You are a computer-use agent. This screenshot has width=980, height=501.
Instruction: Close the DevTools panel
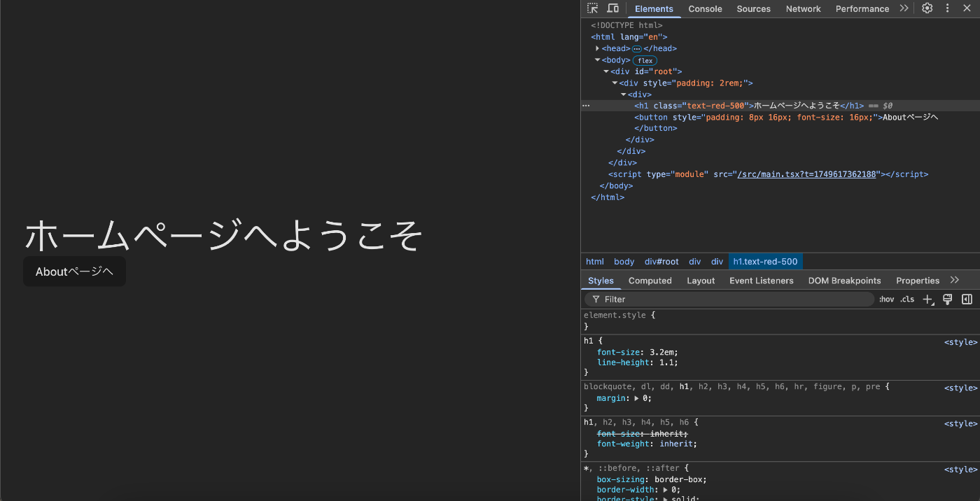click(x=967, y=8)
